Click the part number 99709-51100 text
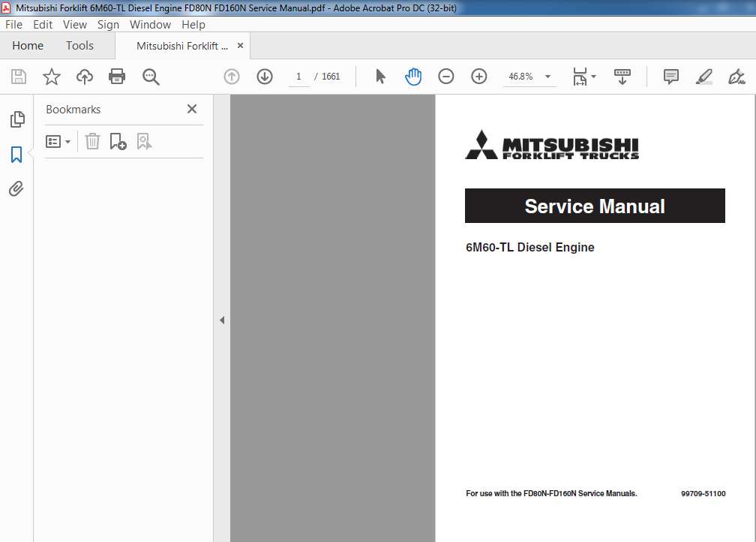The height and width of the screenshot is (542, 756). pos(703,494)
